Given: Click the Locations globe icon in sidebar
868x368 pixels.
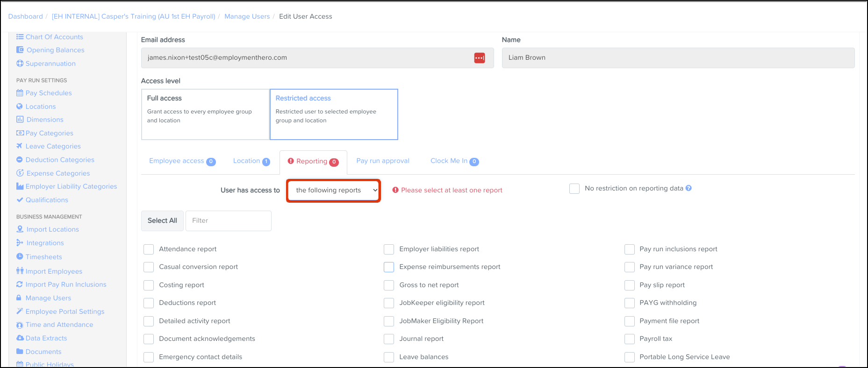Looking at the screenshot, I should pos(20,106).
